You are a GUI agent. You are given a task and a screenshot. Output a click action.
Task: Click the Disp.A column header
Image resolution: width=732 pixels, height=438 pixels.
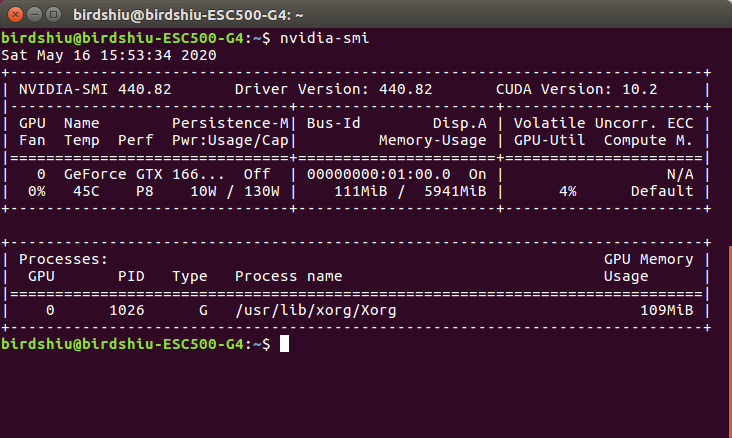click(459, 123)
